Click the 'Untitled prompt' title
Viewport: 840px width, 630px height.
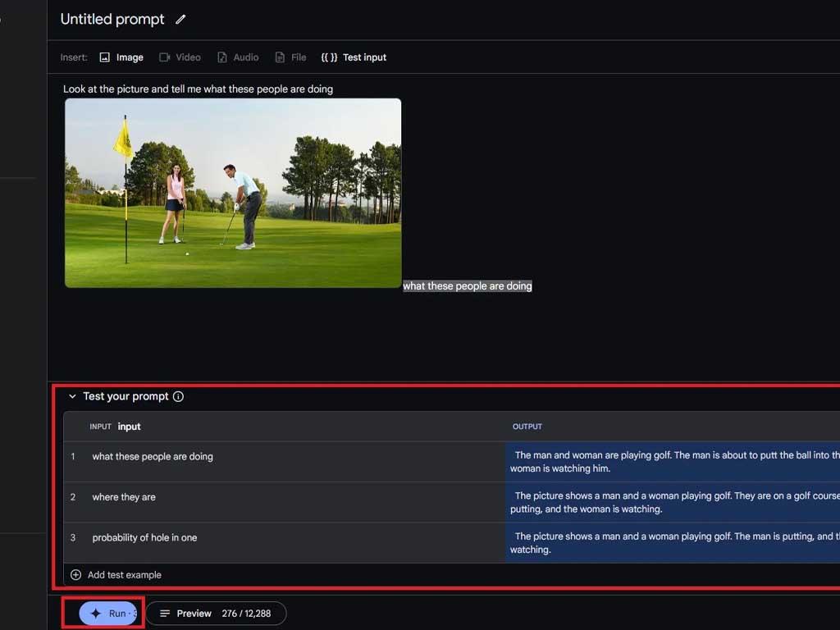pos(112,19)
